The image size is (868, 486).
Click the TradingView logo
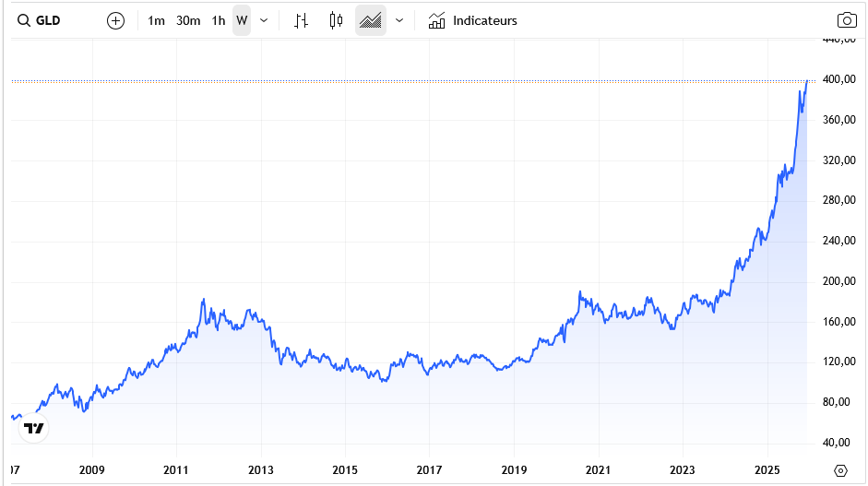34,428
